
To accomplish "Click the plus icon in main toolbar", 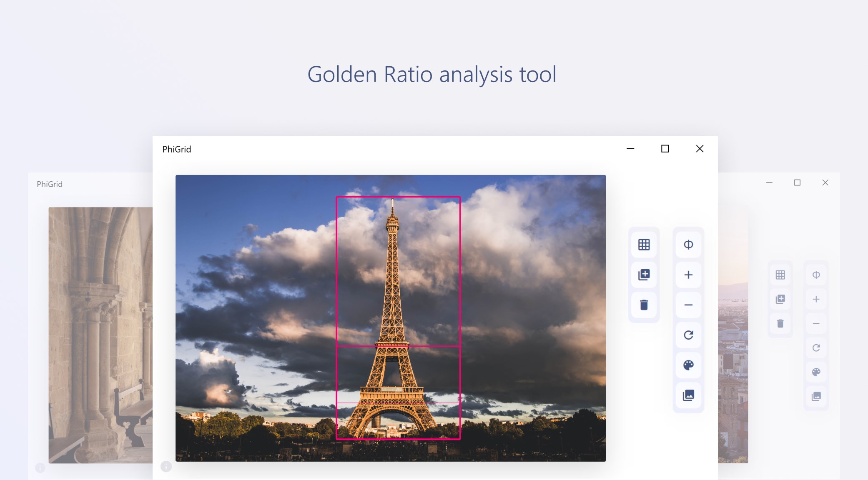I will click(x=688, y=275).
